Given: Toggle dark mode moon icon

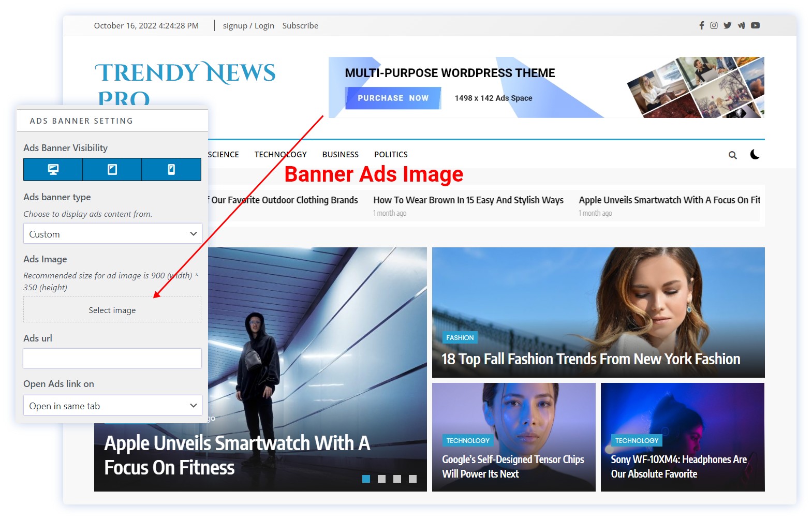Looking at the screenshot, I should click(755, 155).
